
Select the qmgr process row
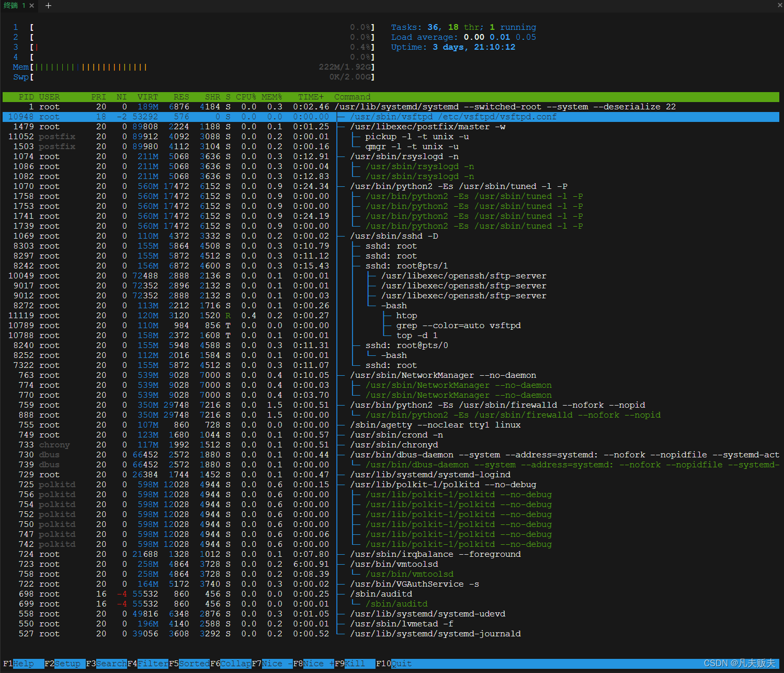(391, 147)
